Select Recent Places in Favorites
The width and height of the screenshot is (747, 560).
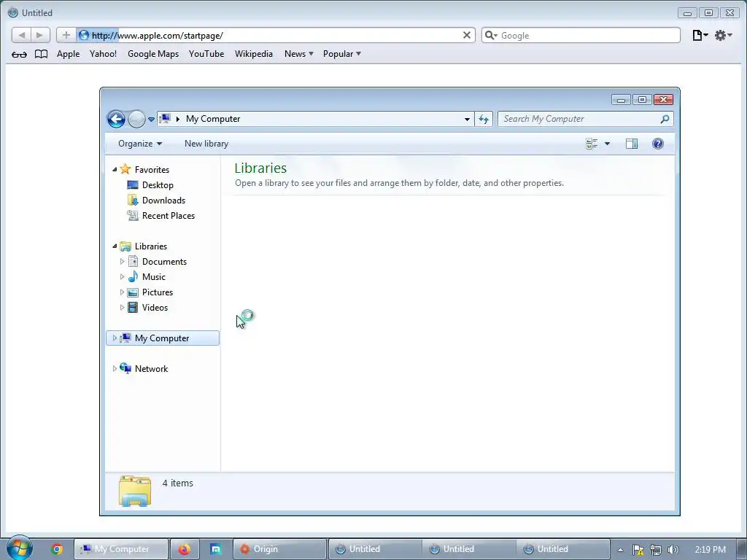coord(169,216)
